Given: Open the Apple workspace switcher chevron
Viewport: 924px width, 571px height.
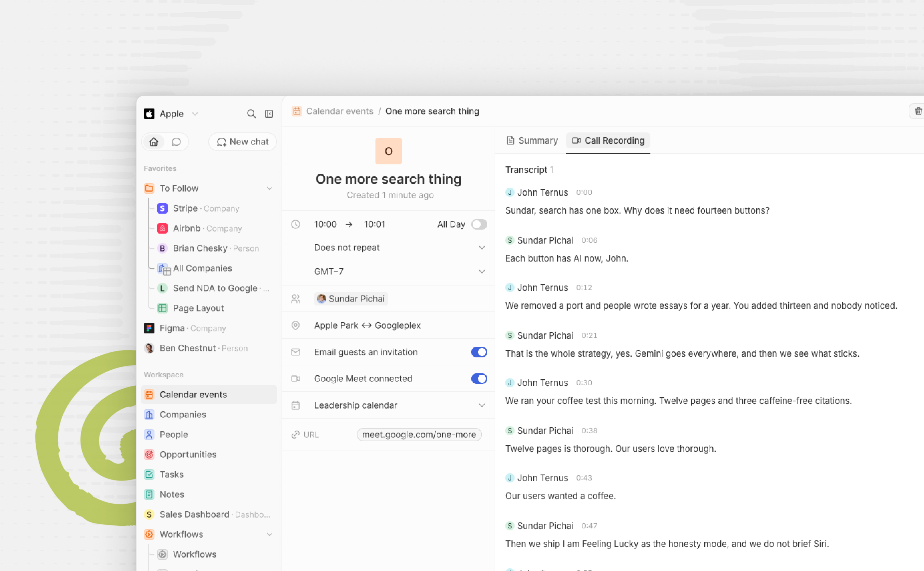Looking at the screenshot, I should point(195,114).
